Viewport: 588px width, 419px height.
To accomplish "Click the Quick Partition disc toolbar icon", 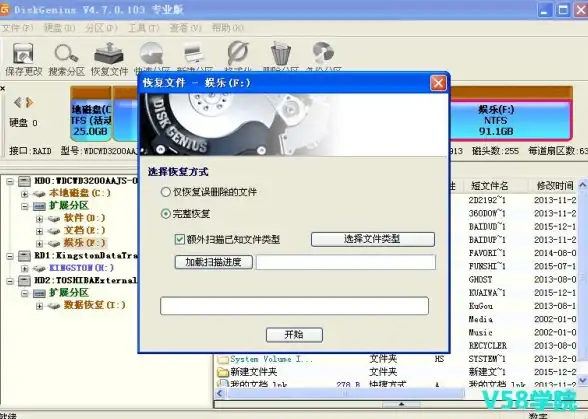I will point(152,53).
